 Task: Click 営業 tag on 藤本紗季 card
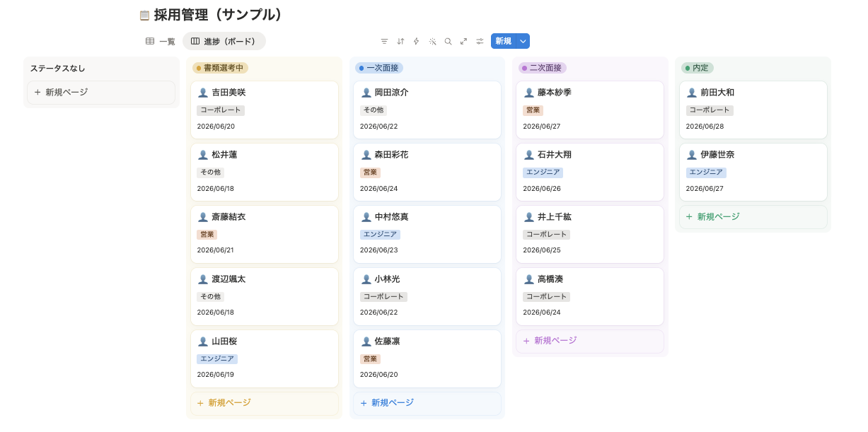point(533,110)
